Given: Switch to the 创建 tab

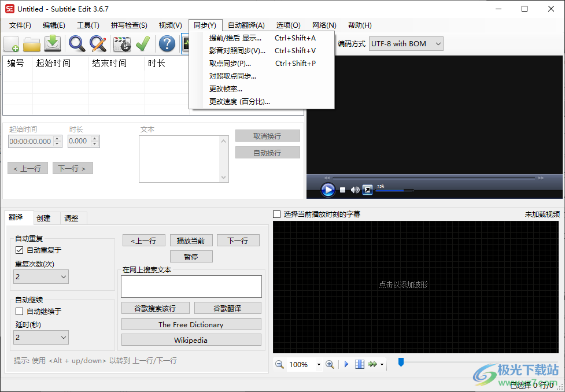Looking at the screenshot, I should pyautogui.click(x=43, y=219).
